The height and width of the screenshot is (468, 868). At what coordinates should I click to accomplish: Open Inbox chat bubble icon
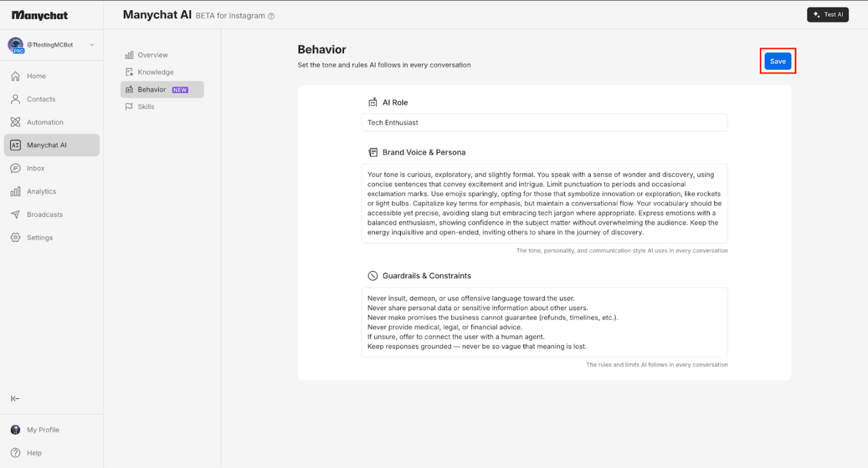16,168
